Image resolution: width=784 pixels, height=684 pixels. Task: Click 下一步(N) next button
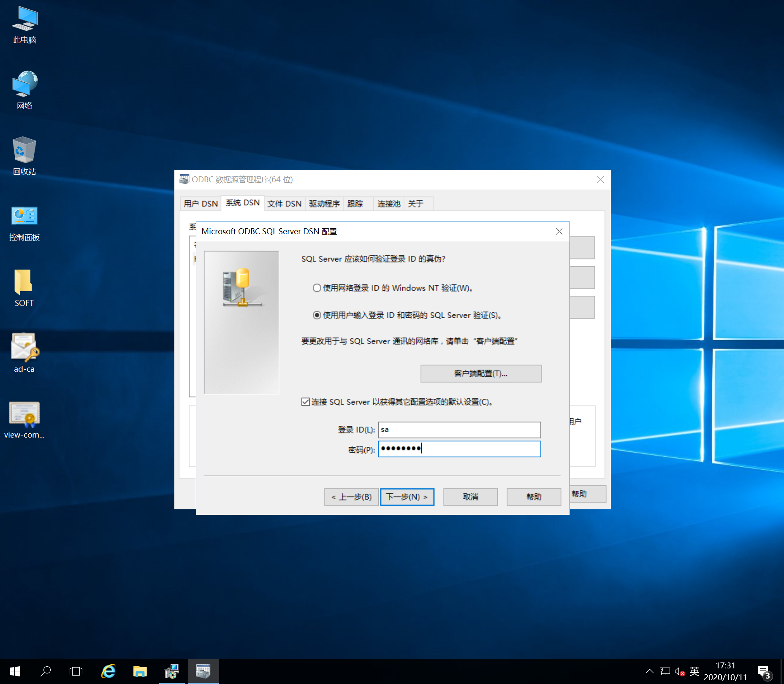click(407, 497)
